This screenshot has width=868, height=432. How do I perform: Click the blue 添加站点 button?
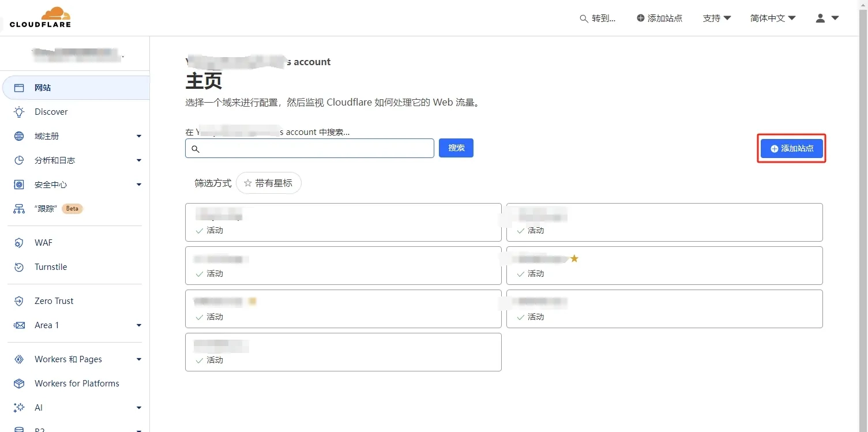(792, 148)
